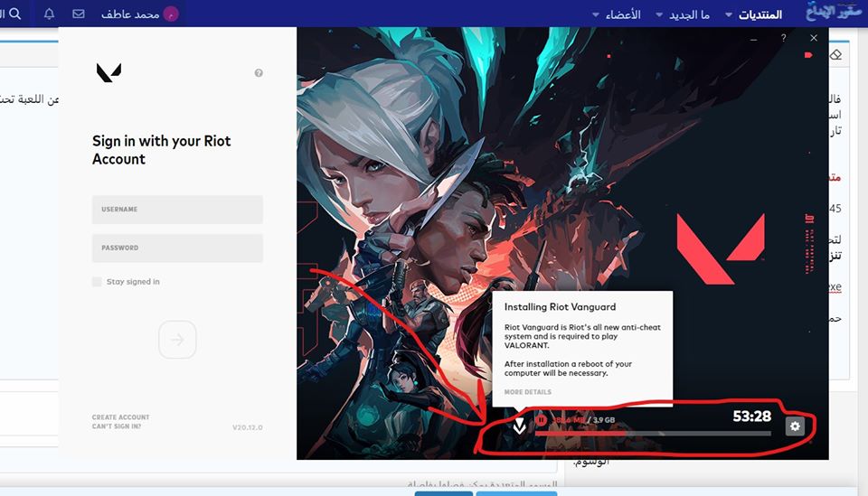This screenshot has height=496, width=868.
Task: Focus the USERNAME input field
Action: [177, 210]
